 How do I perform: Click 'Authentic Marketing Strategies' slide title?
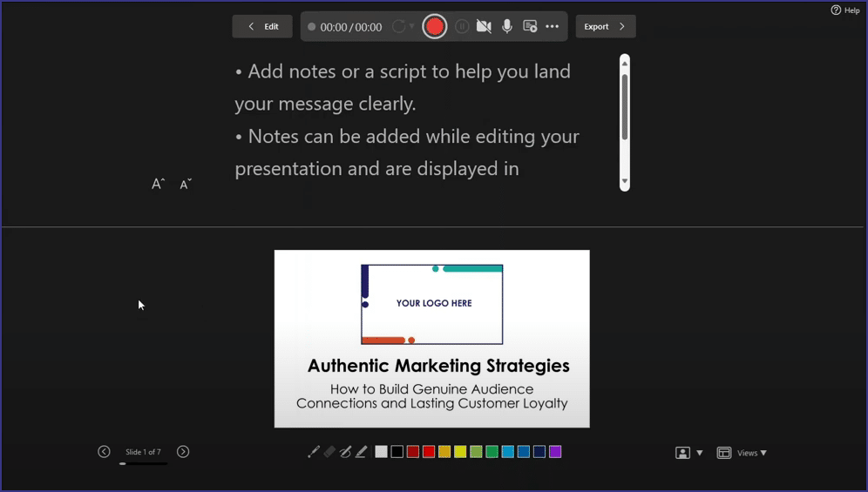pyautogui.click(x=438, y=366)
